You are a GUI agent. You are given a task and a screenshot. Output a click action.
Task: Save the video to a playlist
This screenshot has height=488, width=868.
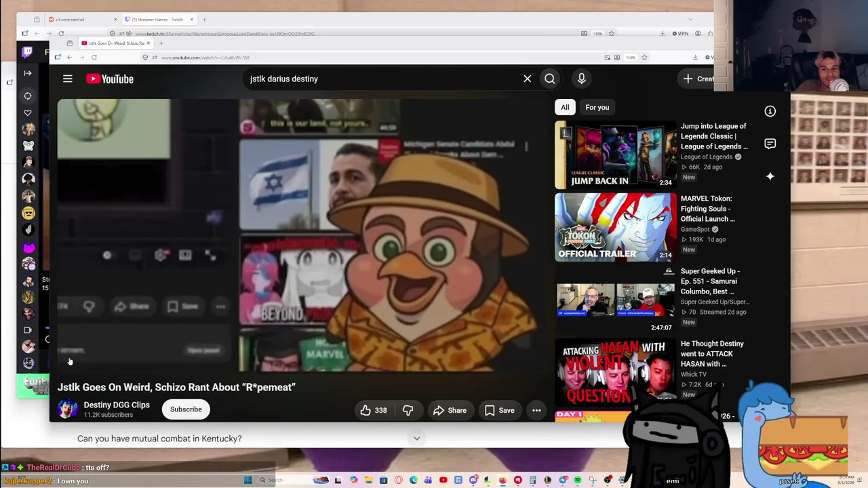tap(500, 410)
